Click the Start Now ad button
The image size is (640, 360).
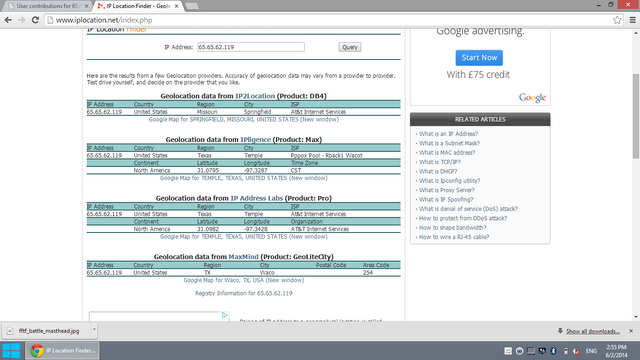click(x=479, y=58)
